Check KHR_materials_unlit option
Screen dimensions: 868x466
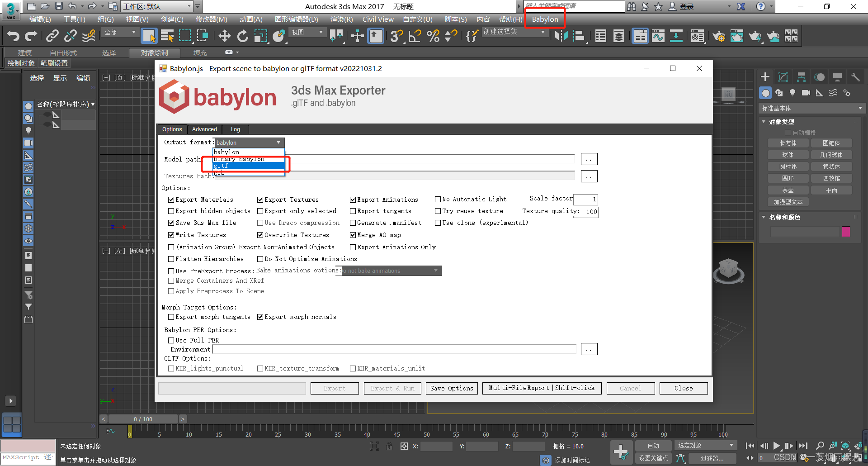tap(353, 369)
